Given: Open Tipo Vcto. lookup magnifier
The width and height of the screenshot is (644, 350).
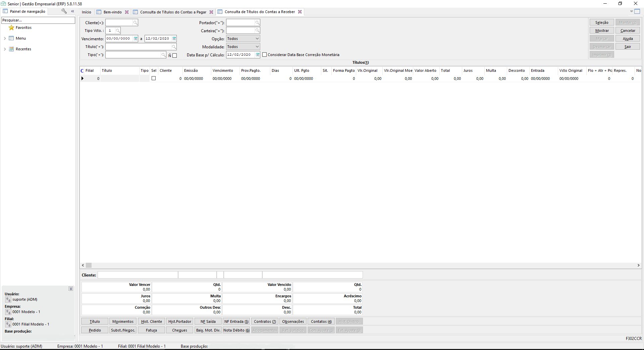Looking at the screenshot, I should click(x=118, y=31).
